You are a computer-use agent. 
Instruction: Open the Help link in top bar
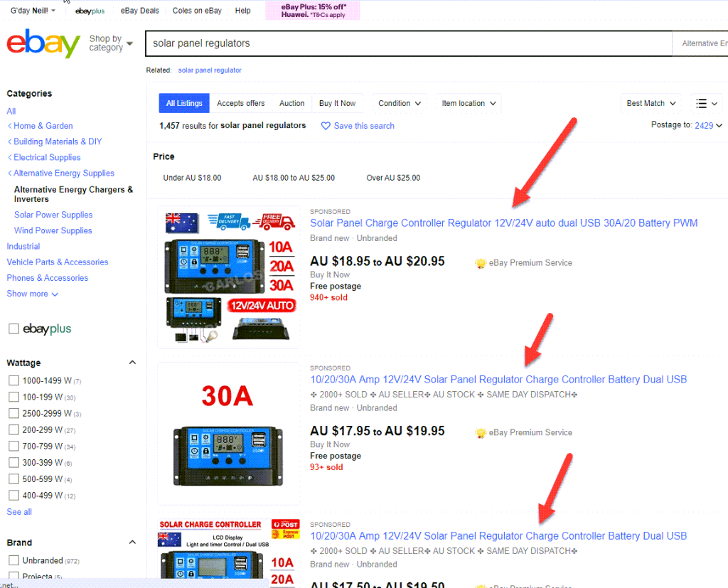tap(242, 11)
